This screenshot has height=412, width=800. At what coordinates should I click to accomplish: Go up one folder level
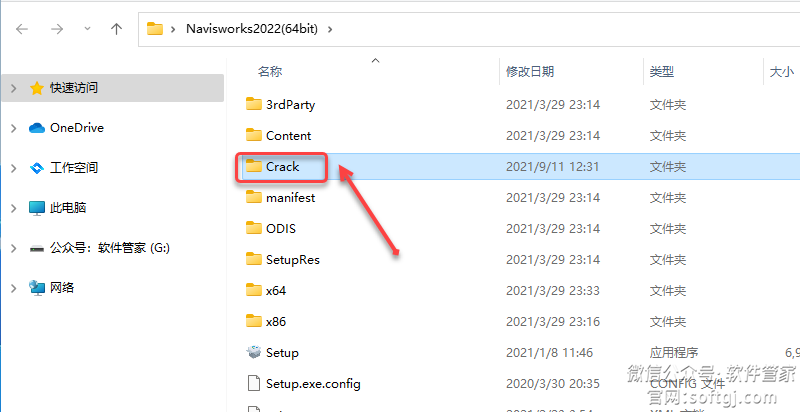click(x=117, y=29)
